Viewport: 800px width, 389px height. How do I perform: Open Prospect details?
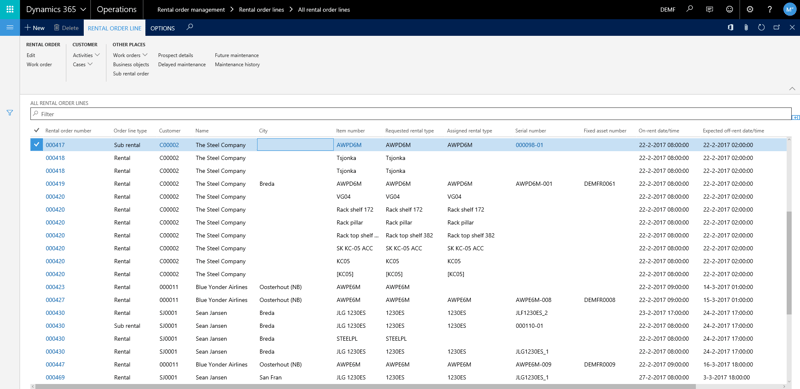coord(176,55)
